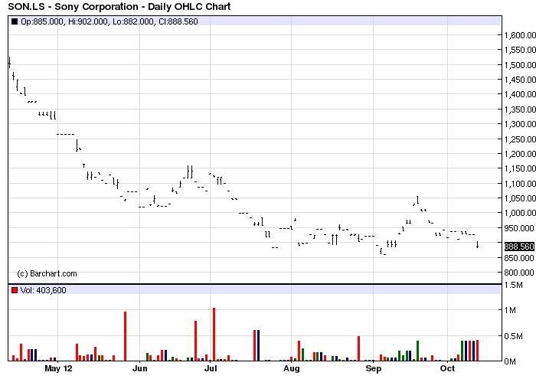Image resolution: width=536 pixels, height=392 pixels.
Task: Click the latest OHLC price bar near 888.560
Action: [x=477, y=244]
